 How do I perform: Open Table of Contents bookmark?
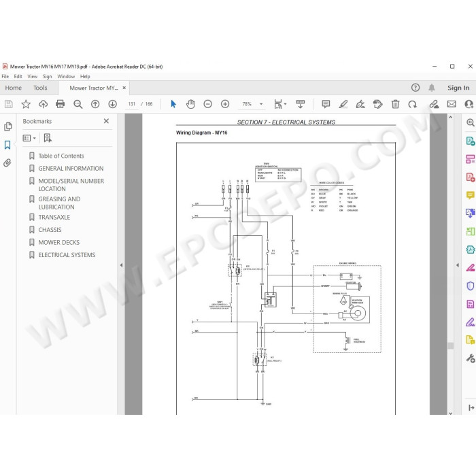click(x=61, y=156)
